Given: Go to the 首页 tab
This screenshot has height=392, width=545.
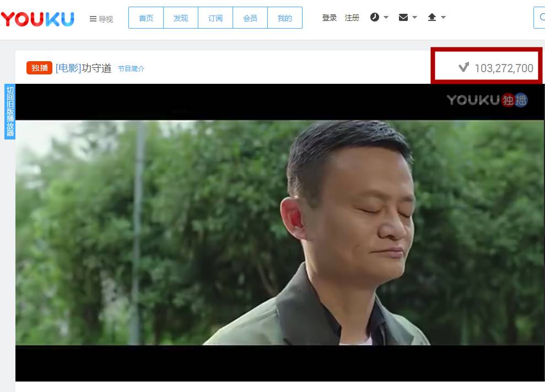Looking at the screenshot, I should tap(146, 18).
